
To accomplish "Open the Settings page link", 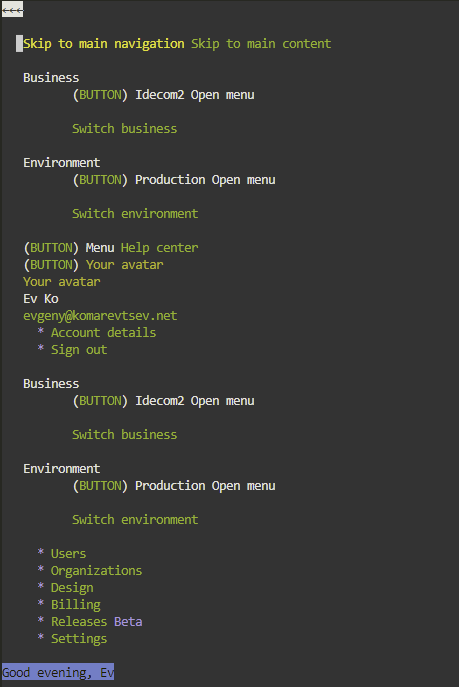I will pos(79,639).
